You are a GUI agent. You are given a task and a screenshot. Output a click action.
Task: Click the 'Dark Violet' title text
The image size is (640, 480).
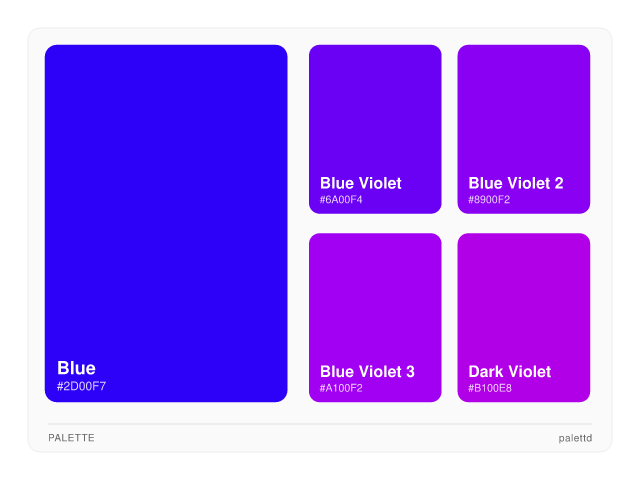point(509,372)
